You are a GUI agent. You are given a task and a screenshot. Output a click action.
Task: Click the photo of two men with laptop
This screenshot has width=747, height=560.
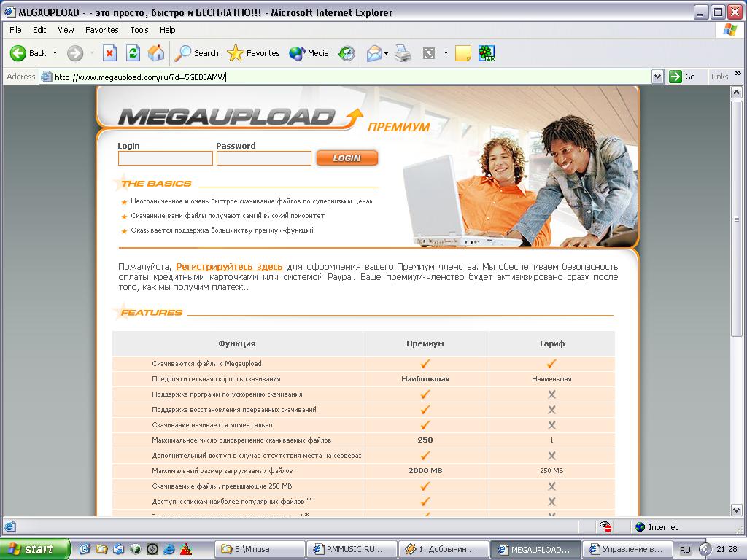[520, 181]
